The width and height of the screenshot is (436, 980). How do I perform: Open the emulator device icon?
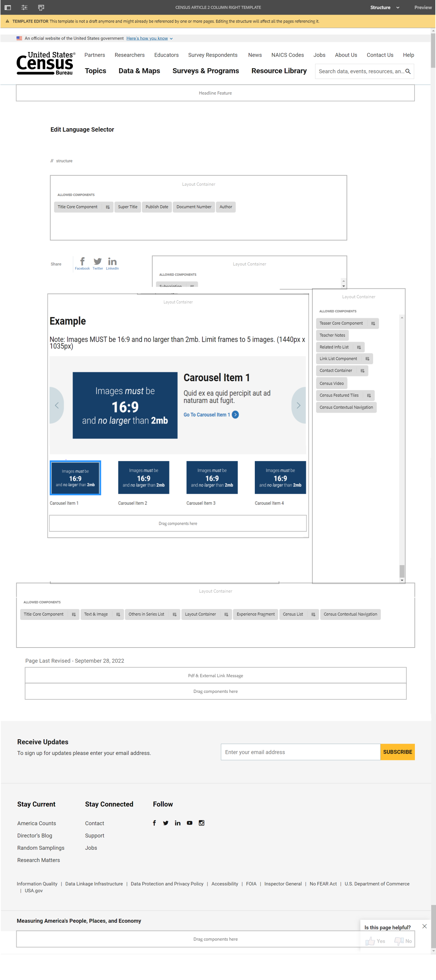coord(41,7)
